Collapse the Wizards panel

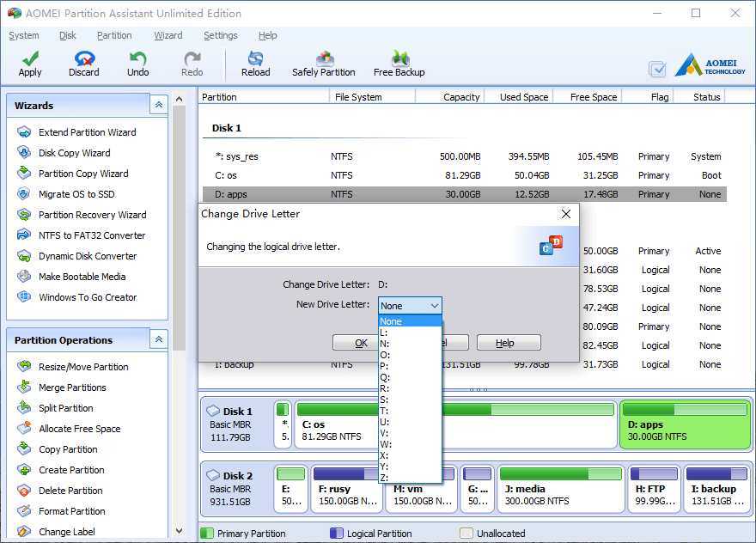point(159,105)
